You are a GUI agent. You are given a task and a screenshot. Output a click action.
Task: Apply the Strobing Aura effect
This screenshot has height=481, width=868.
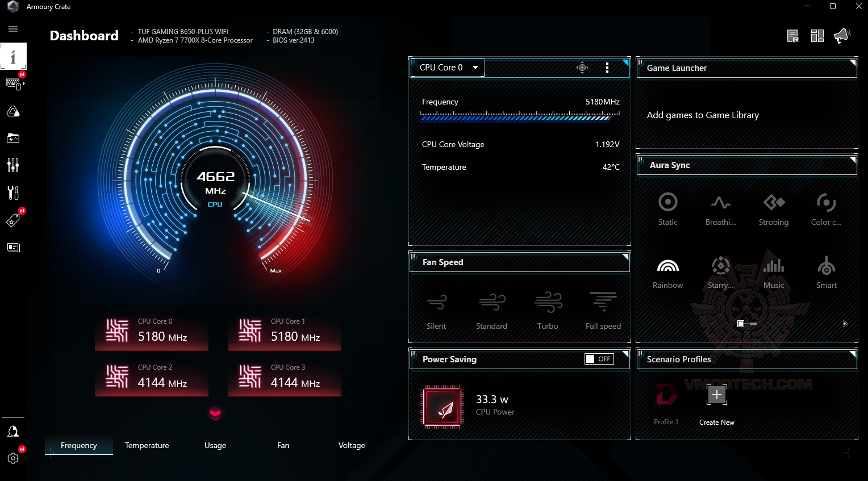click(774, 209)
